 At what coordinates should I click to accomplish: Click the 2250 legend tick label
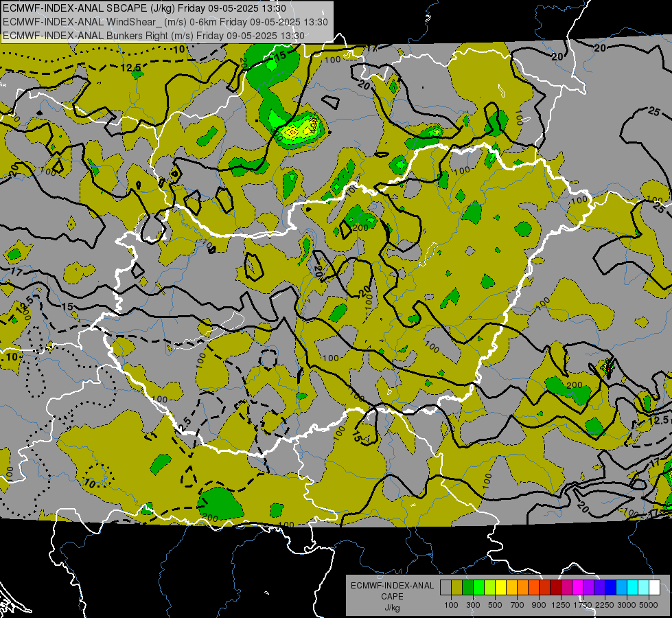[605, 605]
